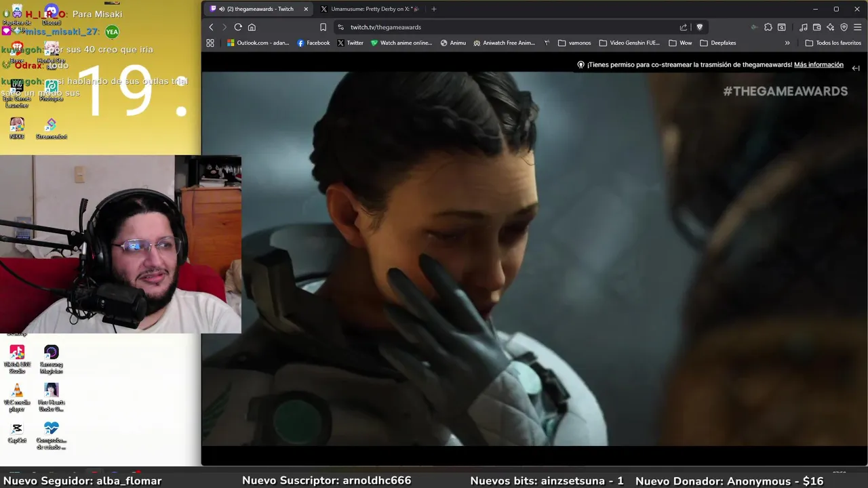Click the Game Awards video stream
The image size is (868, 488).
point(534,259)
